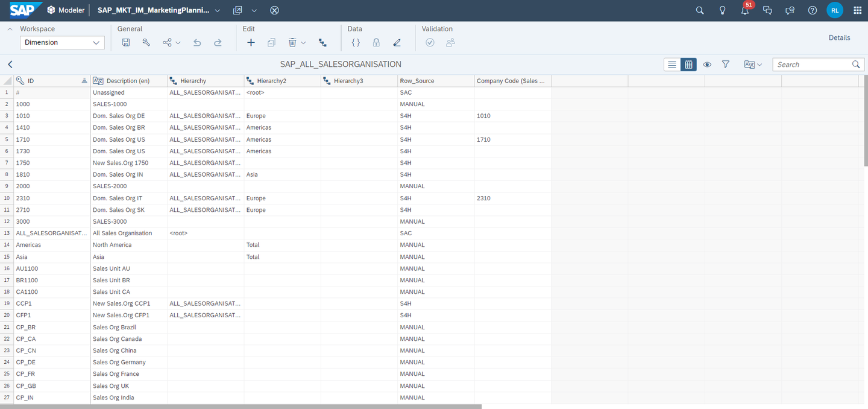Click the ID cell 'CP_DE'
868x409 pixels.
(52, 362)
